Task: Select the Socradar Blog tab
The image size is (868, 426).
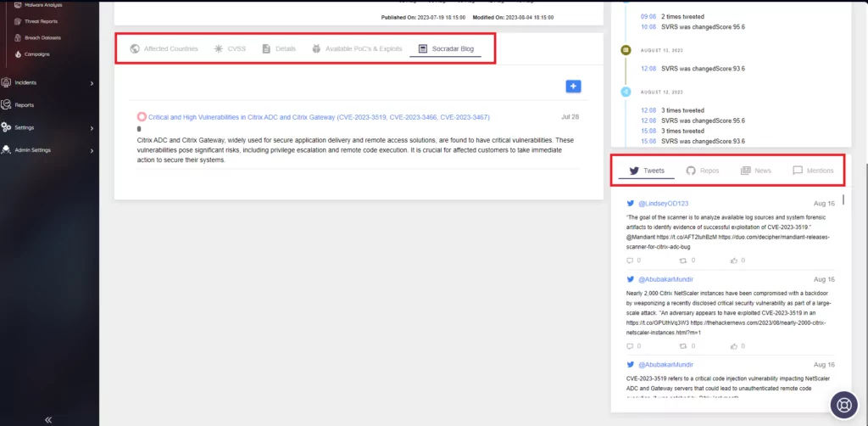Action: (446, 48)
